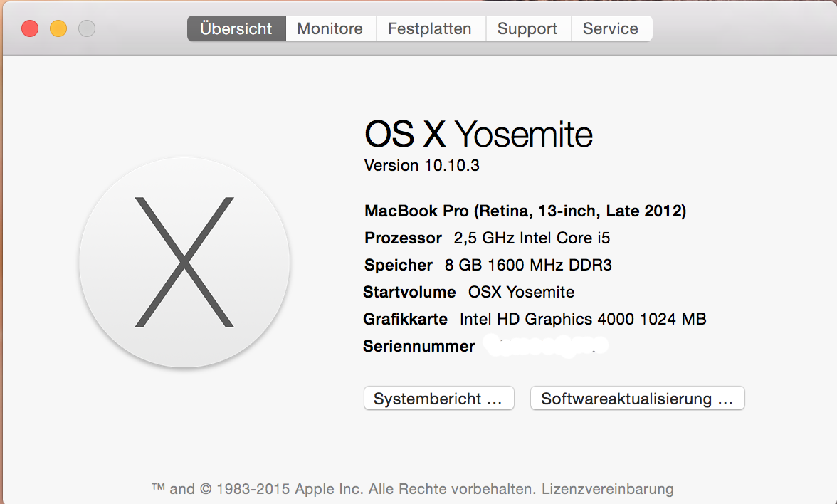The height and width of the screenshot is (504, 837).
Task: Open the Systembericht report
Action: click(438, 399)
